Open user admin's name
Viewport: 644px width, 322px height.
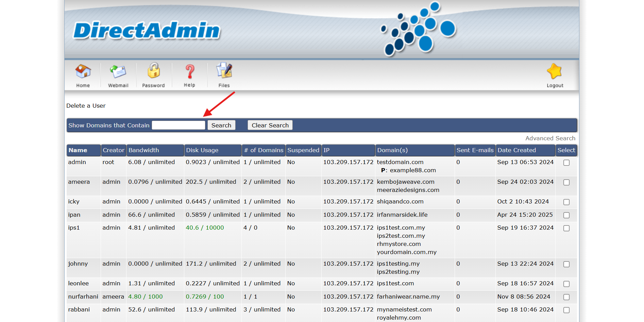[x=77, y=162]
